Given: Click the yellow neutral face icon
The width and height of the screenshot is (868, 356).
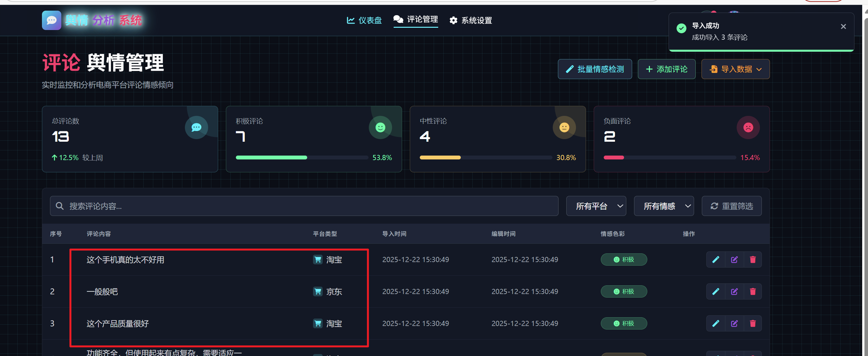Looking at the screenshot, I should pos(564,127).
